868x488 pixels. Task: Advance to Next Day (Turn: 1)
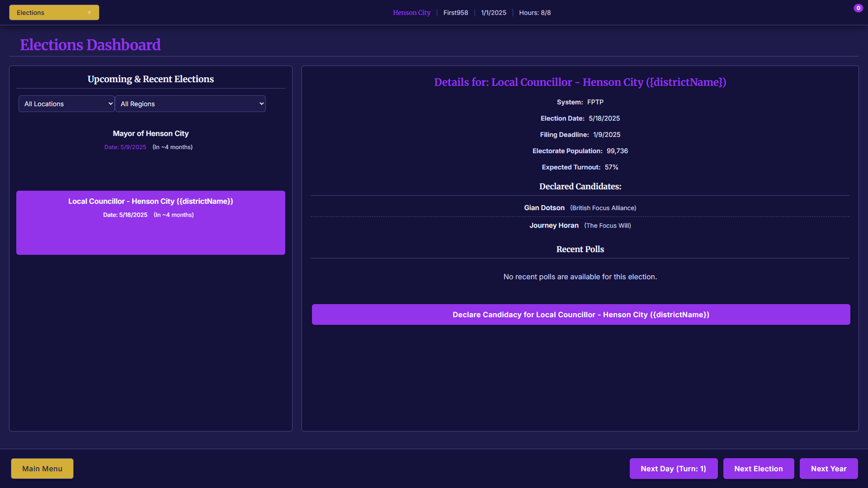(x=673, y=469)
